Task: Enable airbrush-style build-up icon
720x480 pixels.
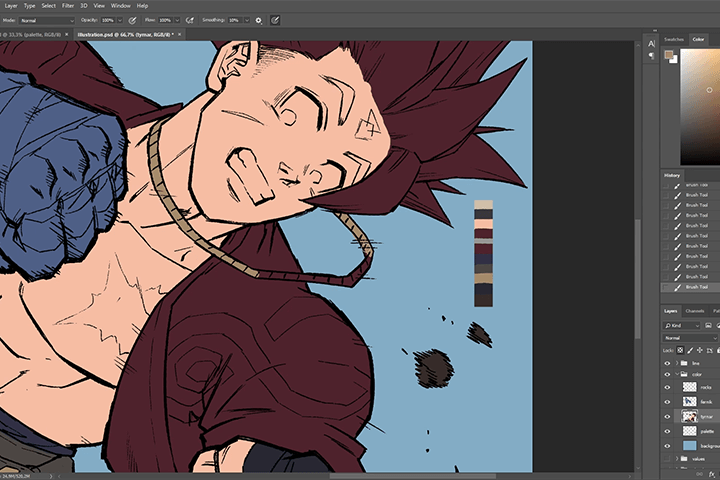Action: click(189, 20)
